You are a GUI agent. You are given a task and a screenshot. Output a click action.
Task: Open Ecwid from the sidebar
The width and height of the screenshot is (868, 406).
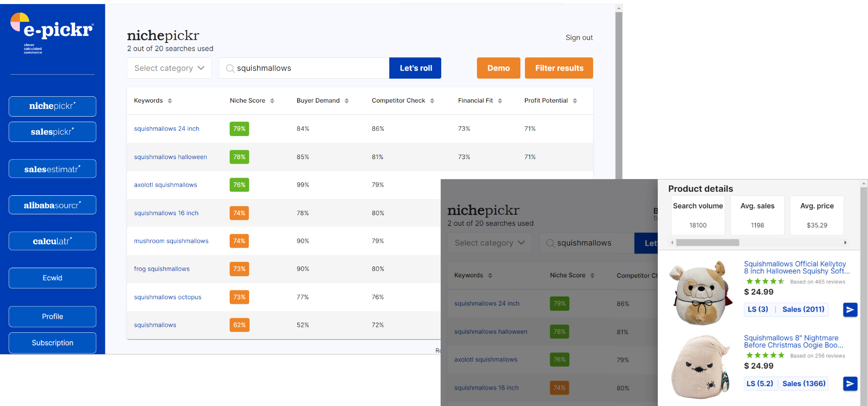click(x=52, y=278)
